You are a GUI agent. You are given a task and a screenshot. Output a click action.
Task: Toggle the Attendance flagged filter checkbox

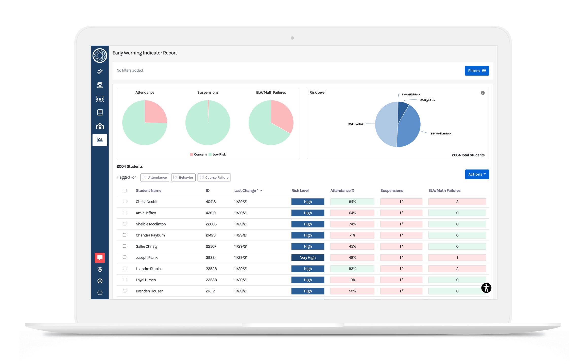tap(155, 177)
